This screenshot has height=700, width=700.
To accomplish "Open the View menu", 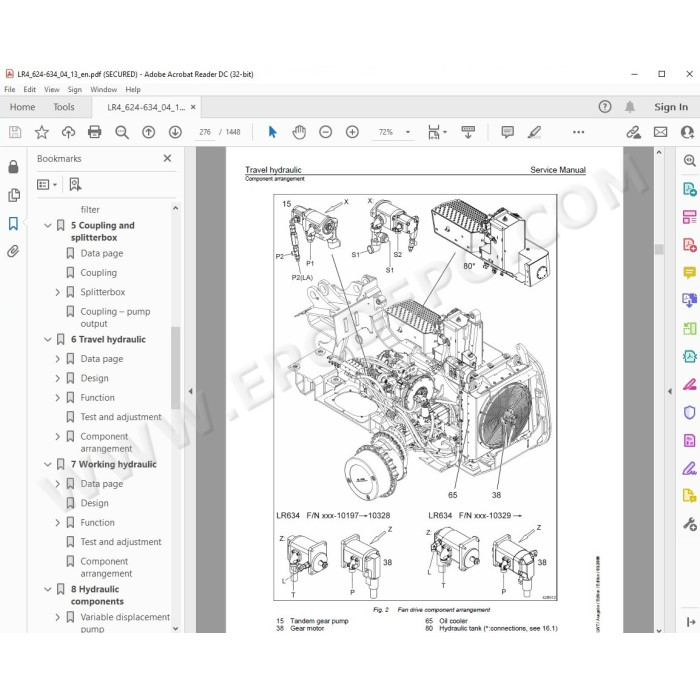I will click(52, 89).
